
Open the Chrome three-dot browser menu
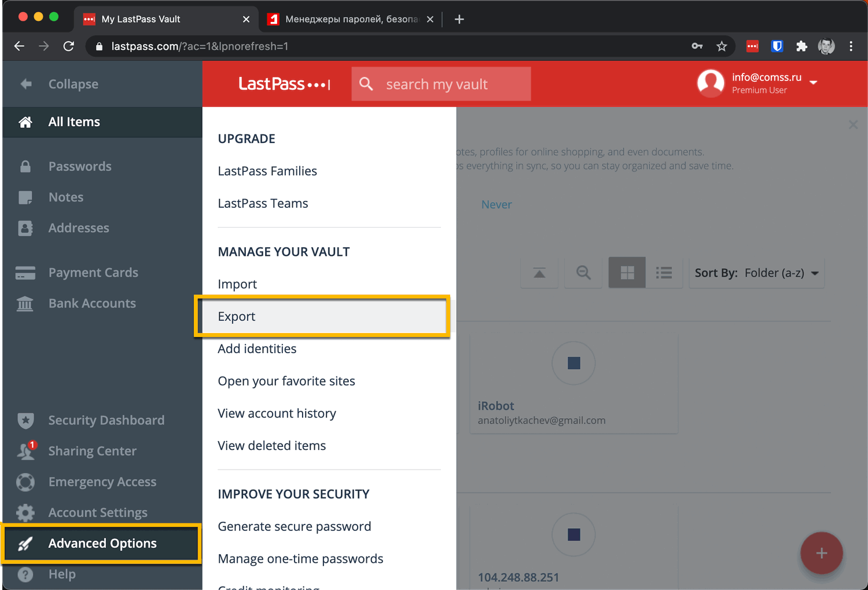point(851,46)
